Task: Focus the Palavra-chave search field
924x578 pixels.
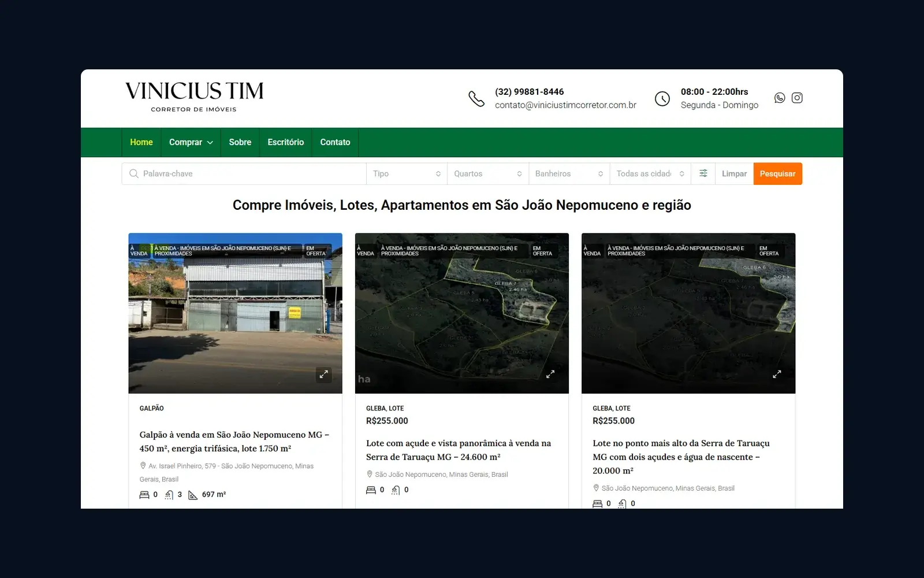Action: (244, 173)
